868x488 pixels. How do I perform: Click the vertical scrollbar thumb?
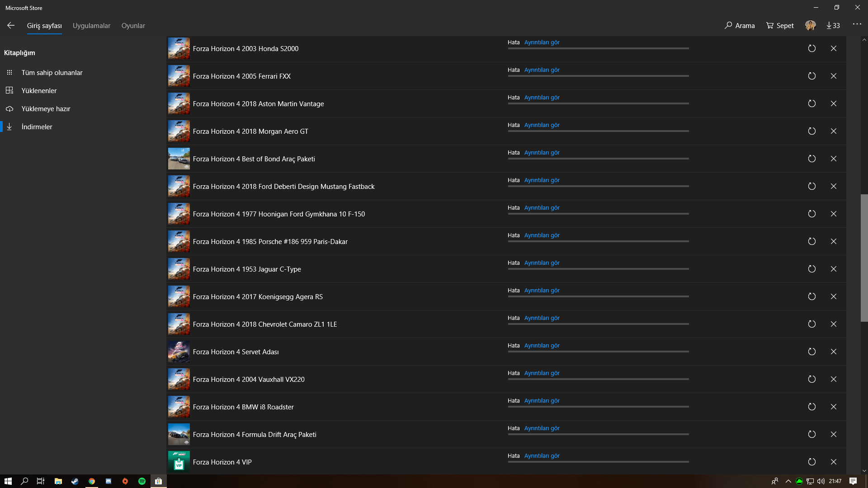coord(864,258)
